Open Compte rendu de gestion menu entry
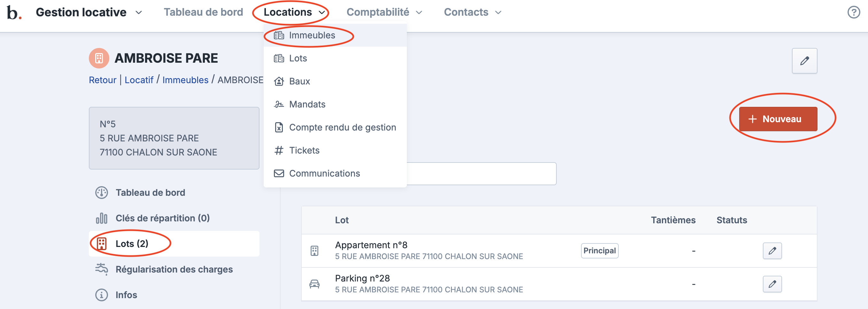Image resolution: width=868 pixels, height=309 pixels. [342, 127]
